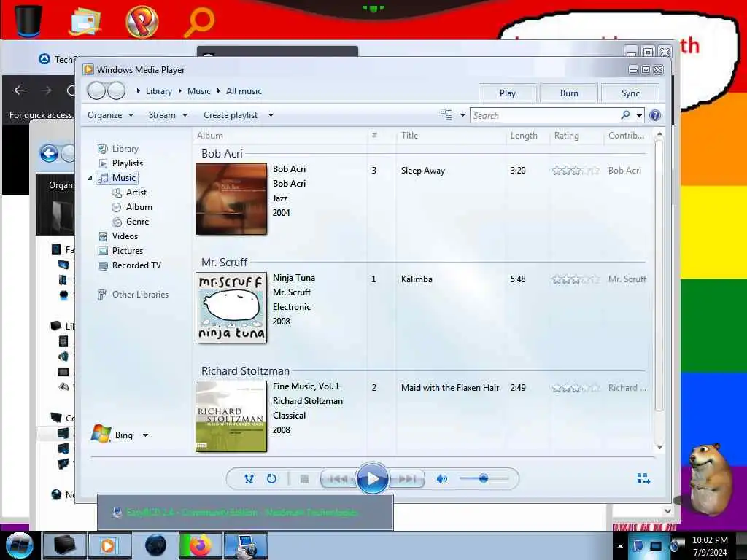Skip to the previous track
The height and width of the screenshot is (560, 747).
pyautogui.click(x=338, y=478)
